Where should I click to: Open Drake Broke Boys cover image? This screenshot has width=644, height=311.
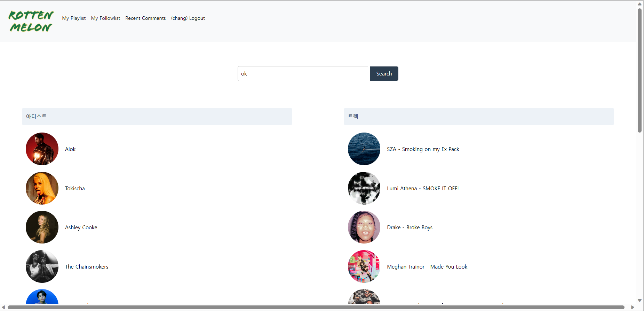[x=364, y=227]
